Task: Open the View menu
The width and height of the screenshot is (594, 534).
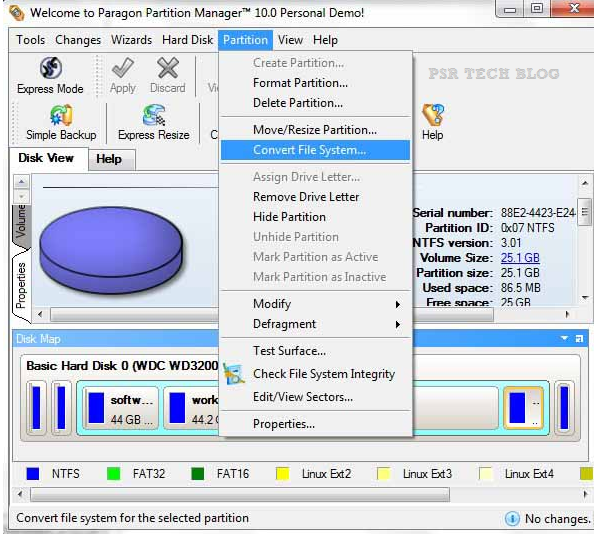Action: click(x=290, y=40)
